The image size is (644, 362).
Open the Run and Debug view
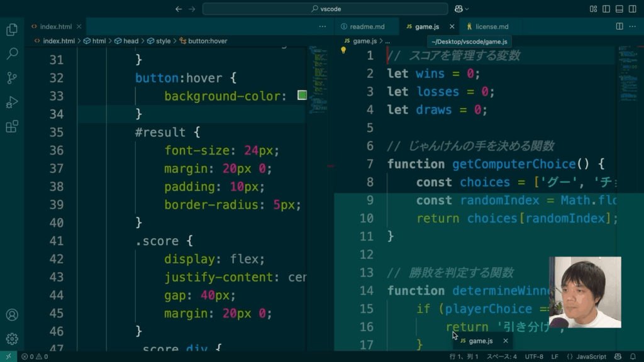[x=11, y=102]
